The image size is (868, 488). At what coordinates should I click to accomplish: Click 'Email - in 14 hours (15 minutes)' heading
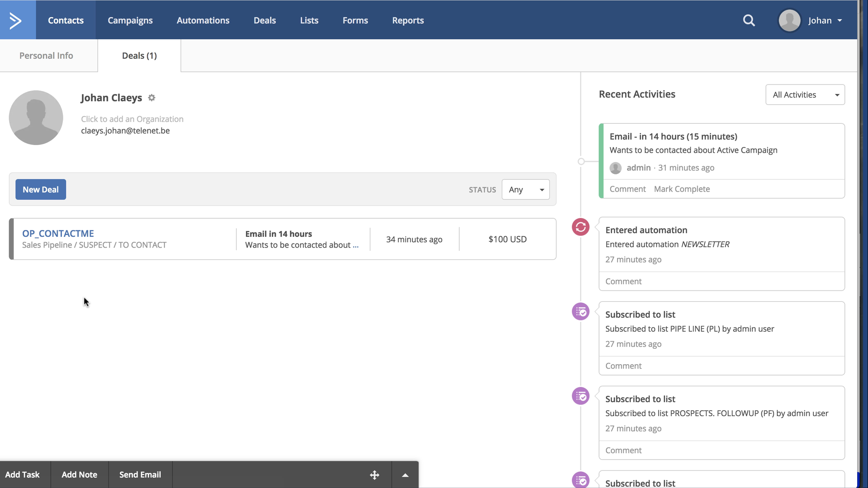point(673,136)
